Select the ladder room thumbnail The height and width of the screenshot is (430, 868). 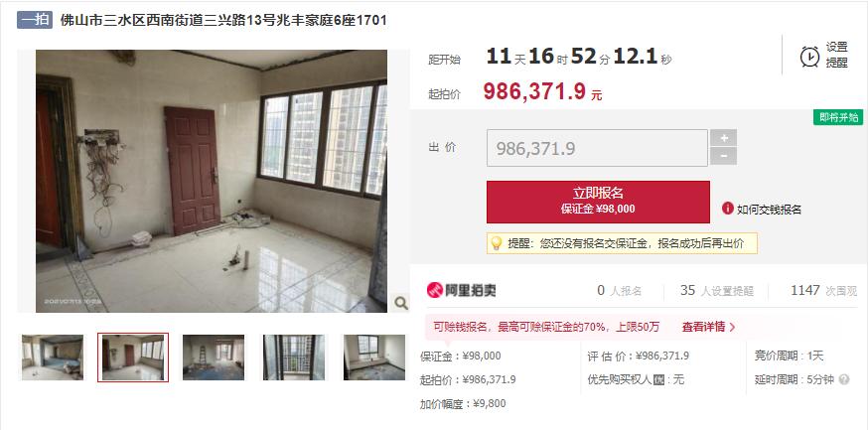coord(214,357)
